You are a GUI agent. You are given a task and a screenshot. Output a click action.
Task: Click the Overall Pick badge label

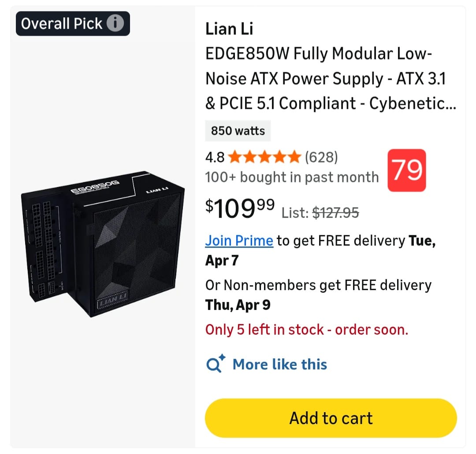[62, 23]
